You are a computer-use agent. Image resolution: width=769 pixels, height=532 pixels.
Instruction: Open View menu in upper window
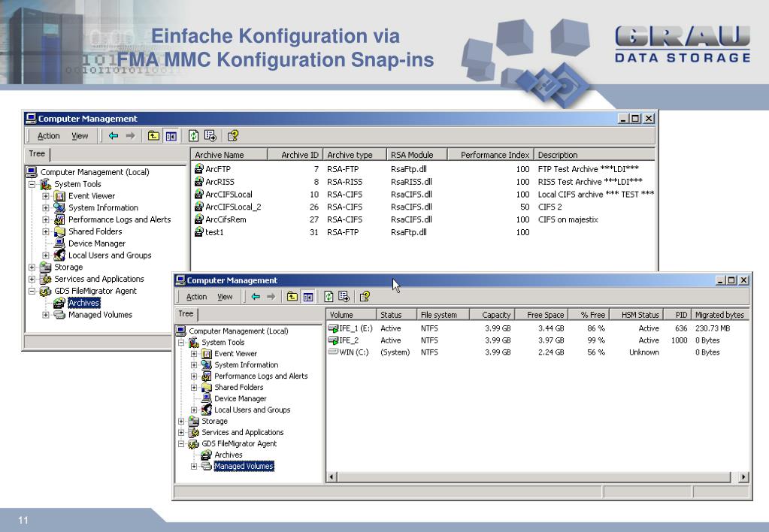click(80, 136)
